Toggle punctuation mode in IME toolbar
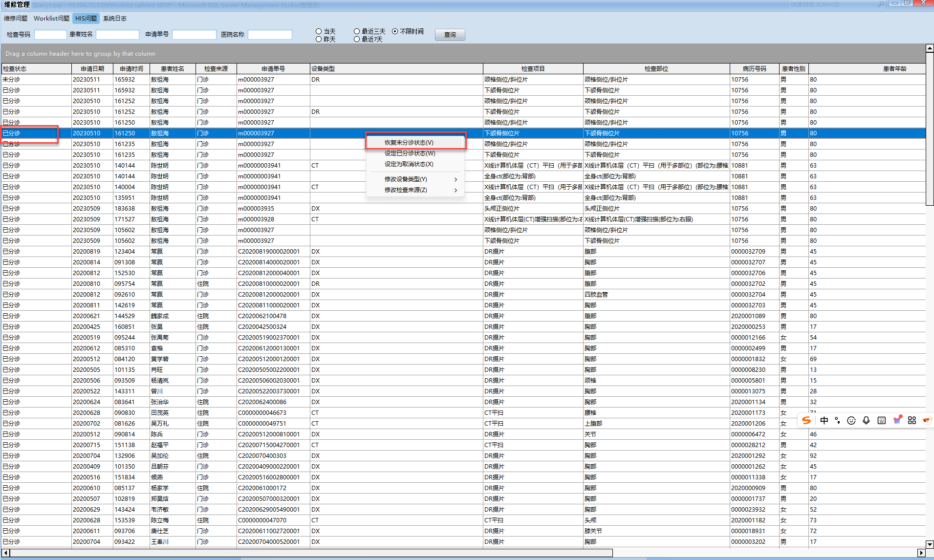 click(838, 420)
